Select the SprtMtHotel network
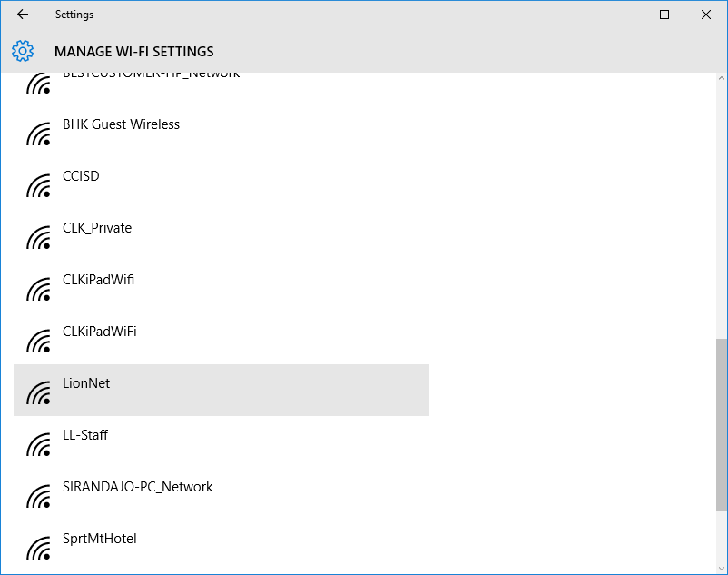The width and height of the screenshot is (728, 575). coord(221,546)
